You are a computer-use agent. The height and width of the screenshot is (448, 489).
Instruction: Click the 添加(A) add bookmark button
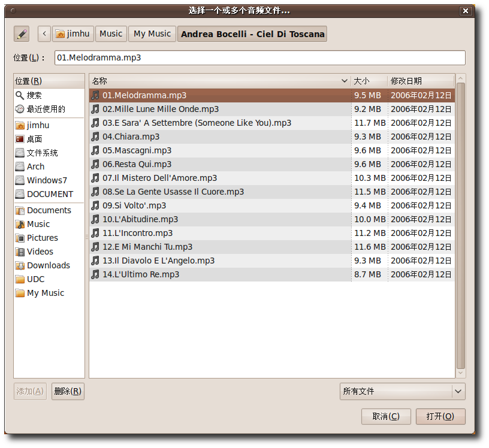[30, 391]
